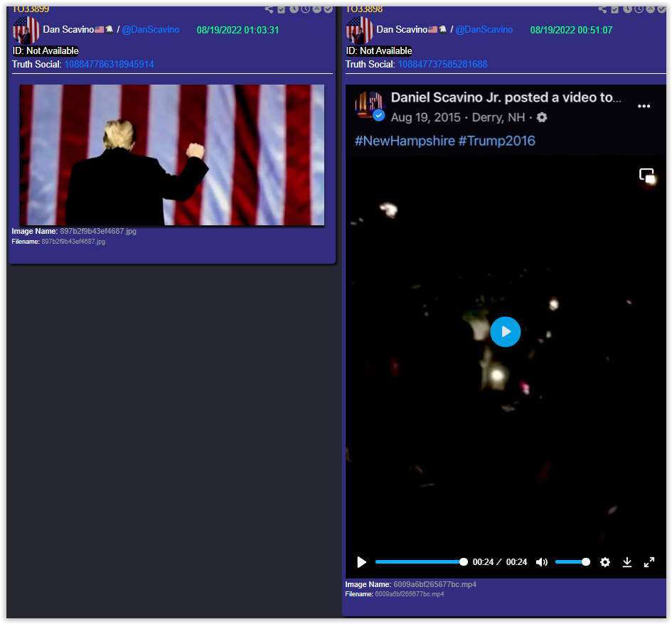Open the #NewHampshire hashtag

[x=405, y=141]
